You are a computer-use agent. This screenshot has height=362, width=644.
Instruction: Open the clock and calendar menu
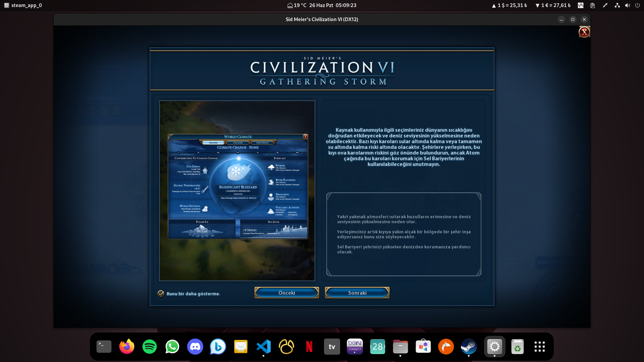click(322, 5)
